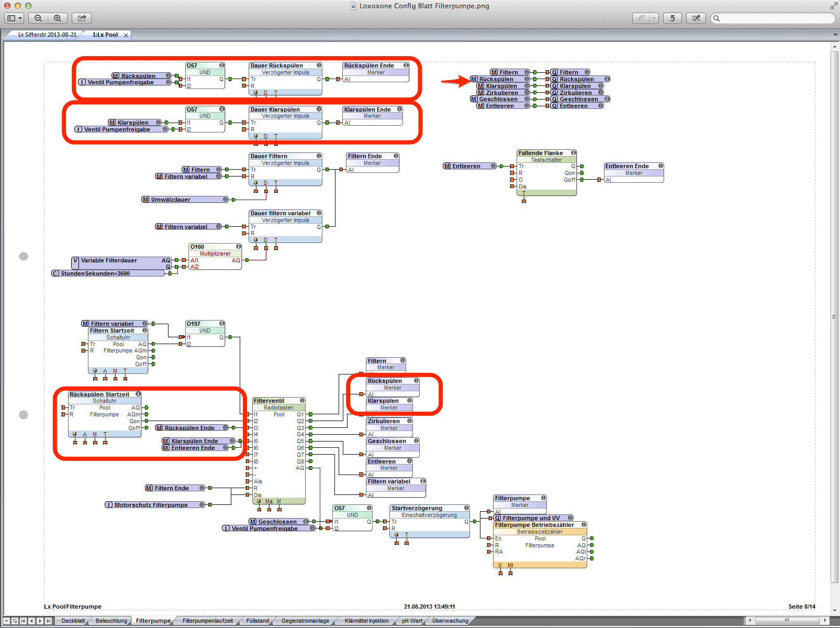Open the Beleuchtung sheet tab
Image resolution: width=840 pixels, height=628 pixels.
click(x=111, y=621)
